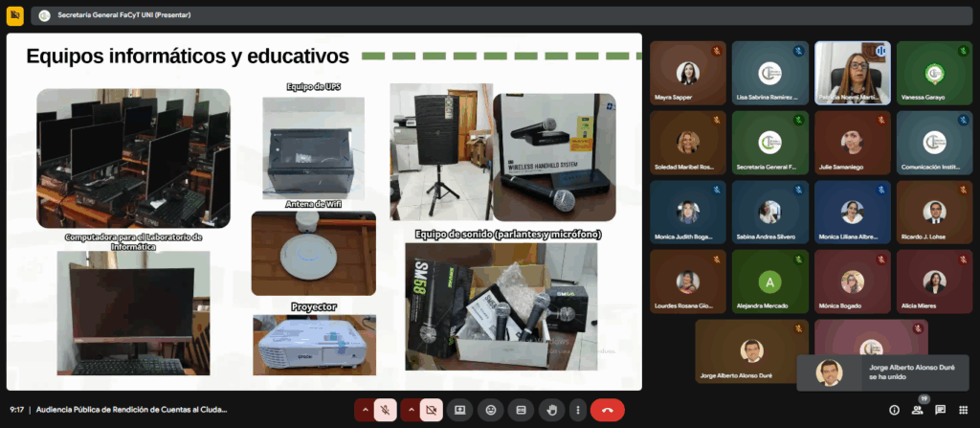The image size is (980, 428).
Task: Expand audio settings arrow beside microphone
Action: tap(364, 410)
